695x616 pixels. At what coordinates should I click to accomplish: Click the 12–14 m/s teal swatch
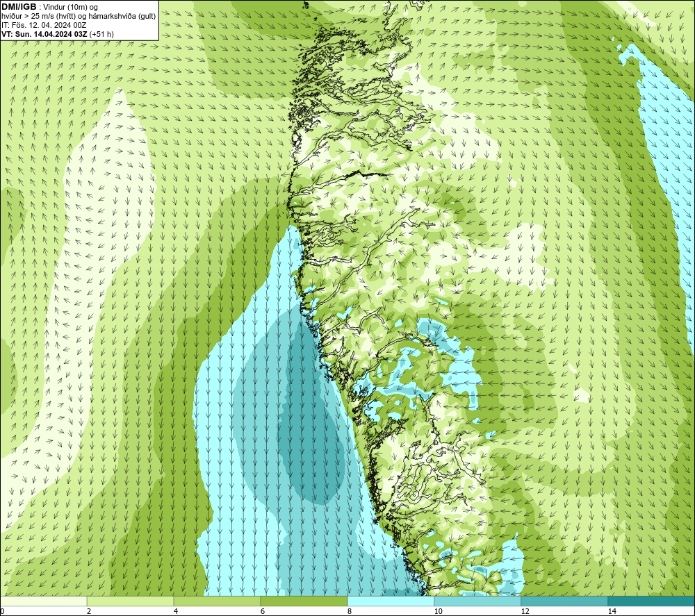(x=564, y=601)
